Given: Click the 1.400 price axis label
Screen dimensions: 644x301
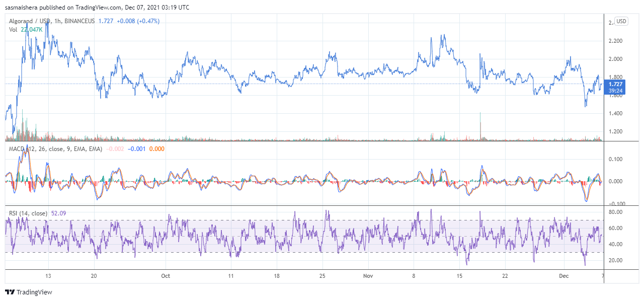Looking at the screenshot, I should pos(615,113).
